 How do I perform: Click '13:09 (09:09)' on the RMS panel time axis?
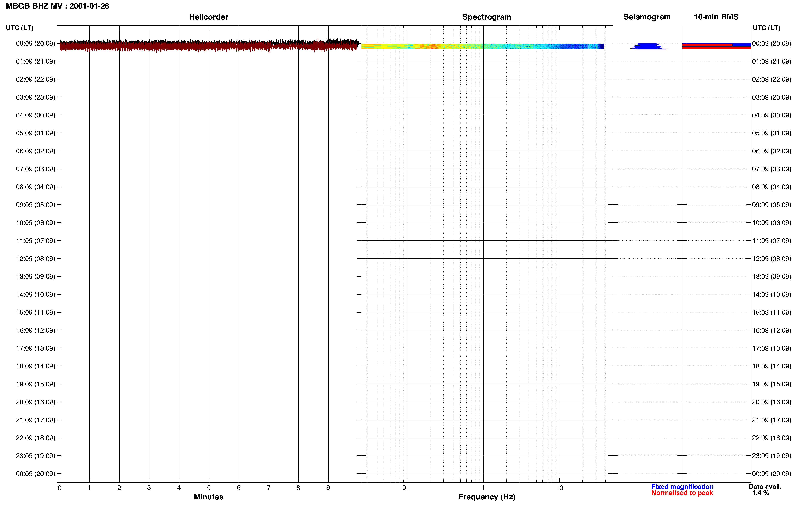click(772, 277)
